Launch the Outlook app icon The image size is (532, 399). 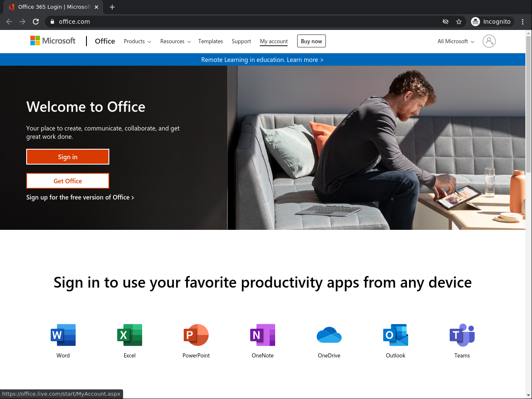[396, 335]
